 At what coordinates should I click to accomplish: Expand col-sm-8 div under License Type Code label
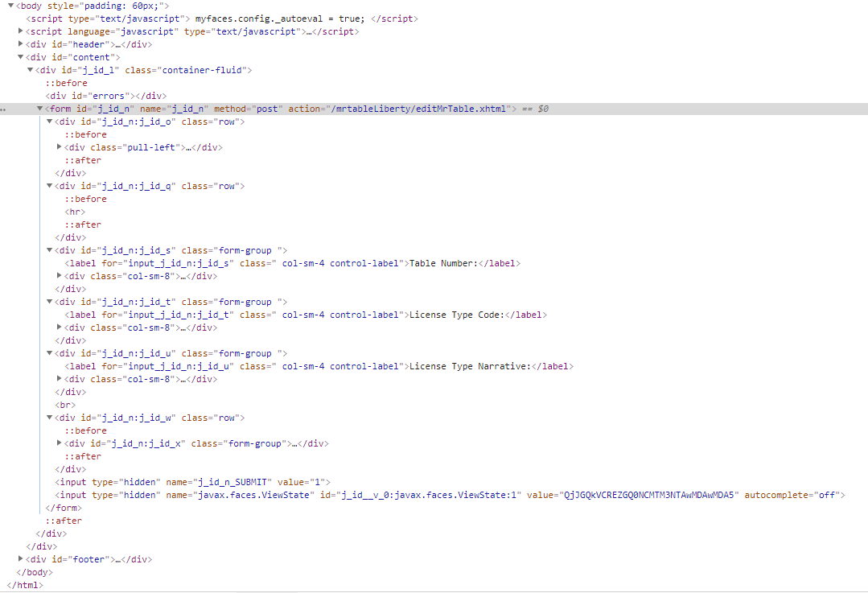60,327
